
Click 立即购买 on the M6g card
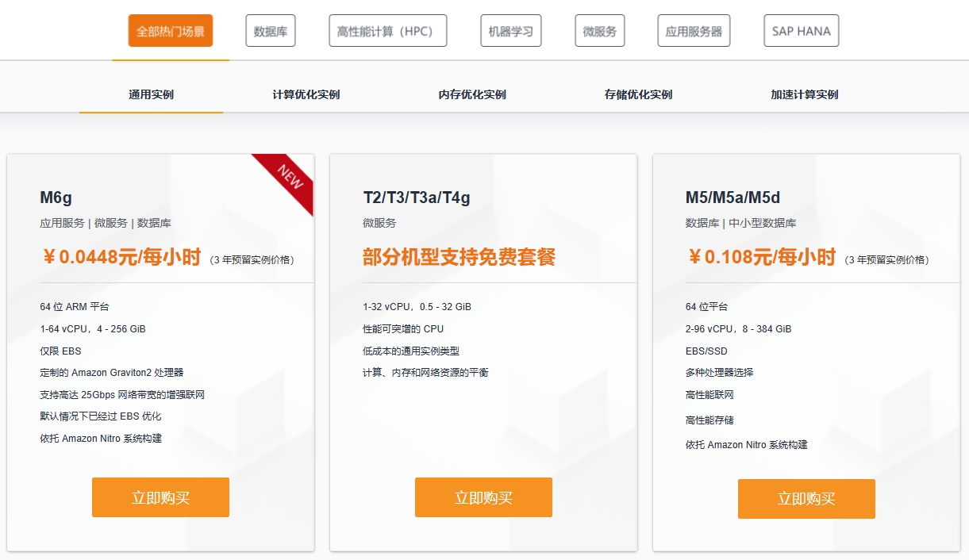coord(160,497)
